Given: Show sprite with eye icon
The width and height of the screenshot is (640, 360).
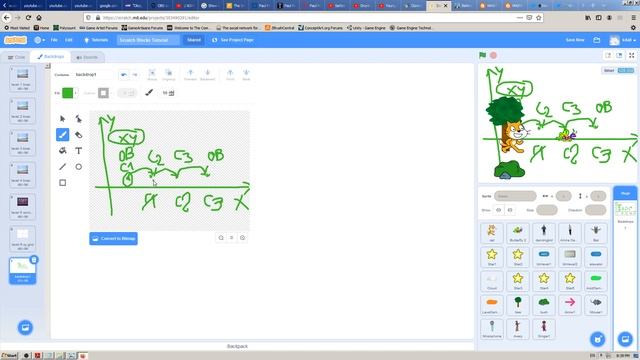Looking at the screenshot, I should pyautogui.click(x=499, y=210).
